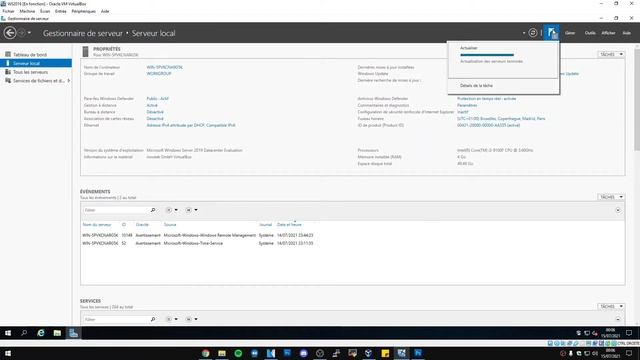Open the VirtualBox Fichier menu

coord(8,11)
